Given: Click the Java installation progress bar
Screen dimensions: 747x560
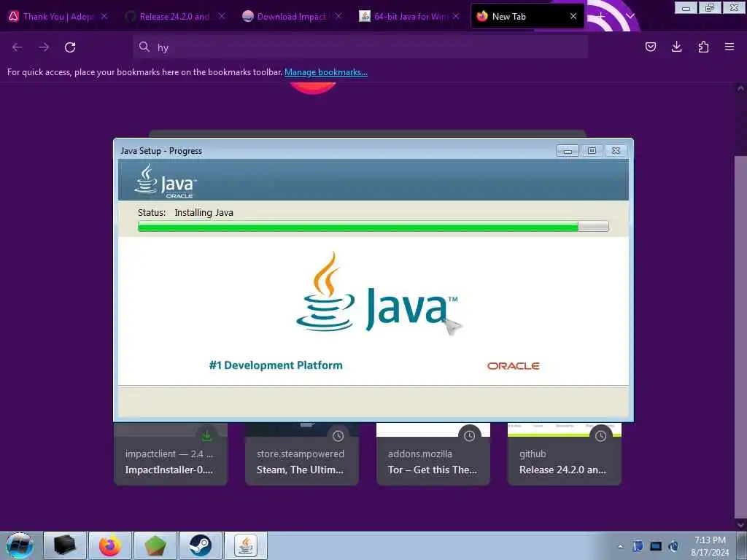Looking at the screenshot, I should [373, 226].
